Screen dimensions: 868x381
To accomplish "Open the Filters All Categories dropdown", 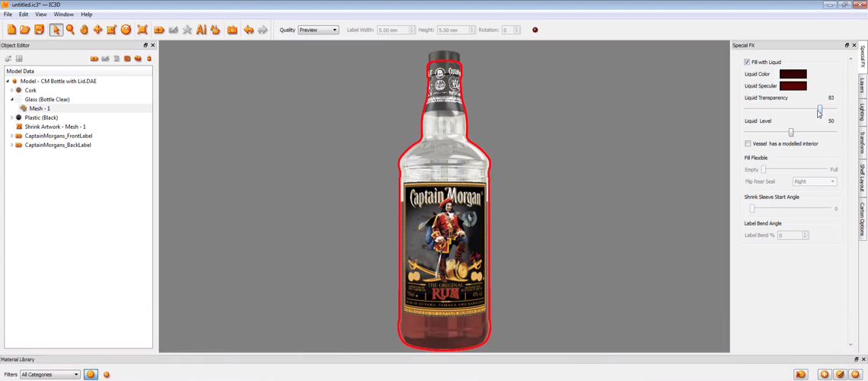I will [x=49, y=374].
